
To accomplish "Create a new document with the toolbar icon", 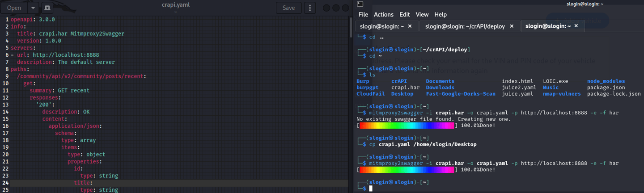I will (47, 8).
